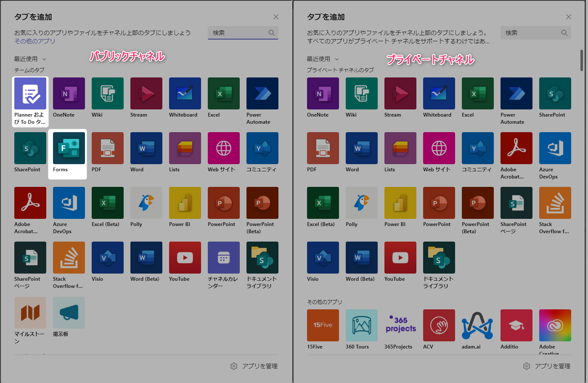Viewport: 588px width, 383px height.
Task: Focus 検索 field in private channel dialog
Action: 536,33
